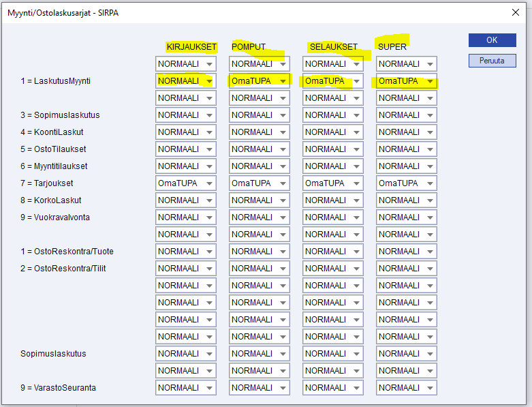Viewport: 532px width, 407px height.
Task: Expand KIRJAUKSET dropdown for 3 = Sopimuslaskutus
Action: click(208, 115)
